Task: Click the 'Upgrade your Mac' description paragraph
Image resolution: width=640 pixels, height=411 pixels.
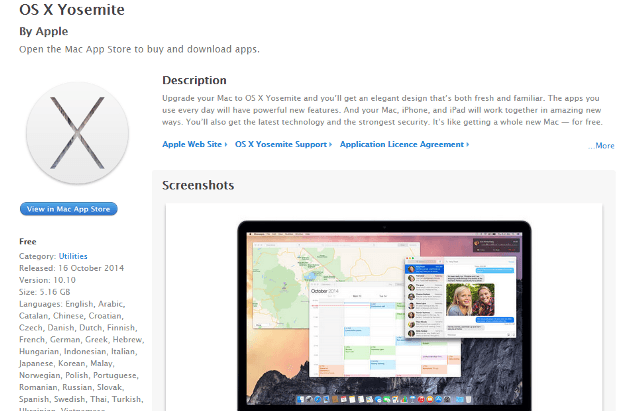Action: (x=382, y=110)
